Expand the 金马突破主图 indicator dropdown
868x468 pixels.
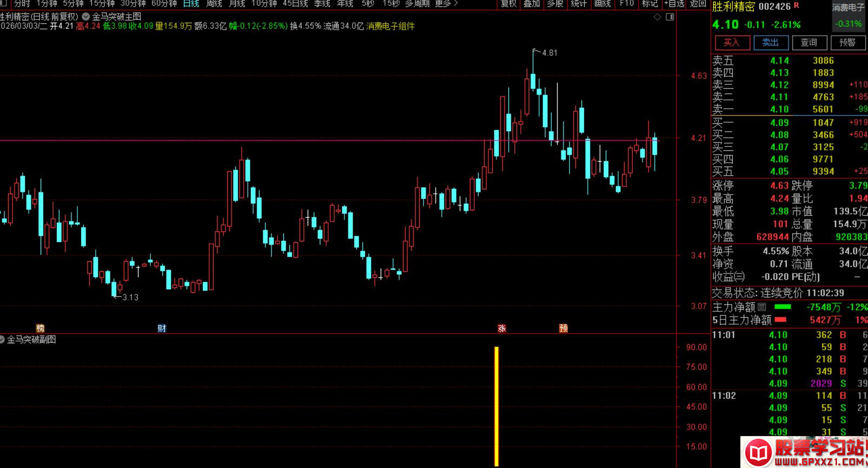tap(86, 17)
